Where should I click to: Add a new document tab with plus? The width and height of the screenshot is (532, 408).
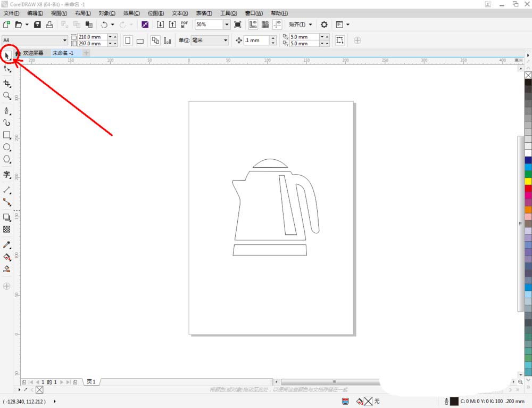[86, 53]
